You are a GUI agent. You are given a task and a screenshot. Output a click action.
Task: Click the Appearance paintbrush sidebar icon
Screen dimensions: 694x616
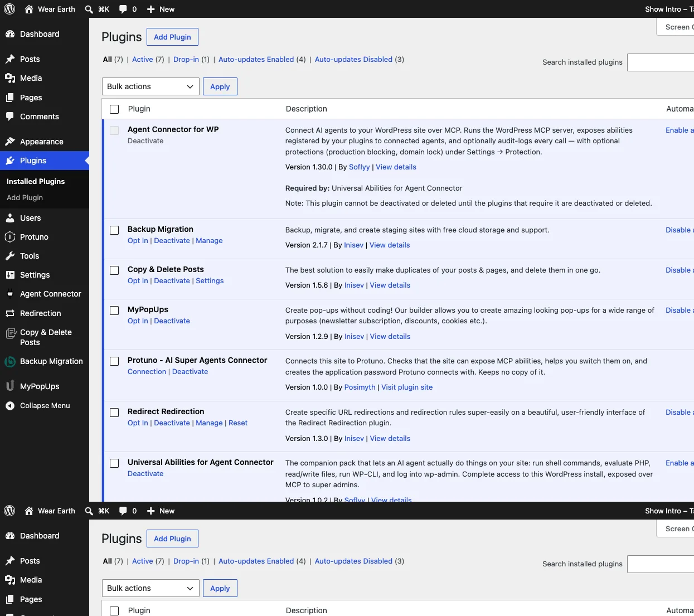(x=10, y=142)
